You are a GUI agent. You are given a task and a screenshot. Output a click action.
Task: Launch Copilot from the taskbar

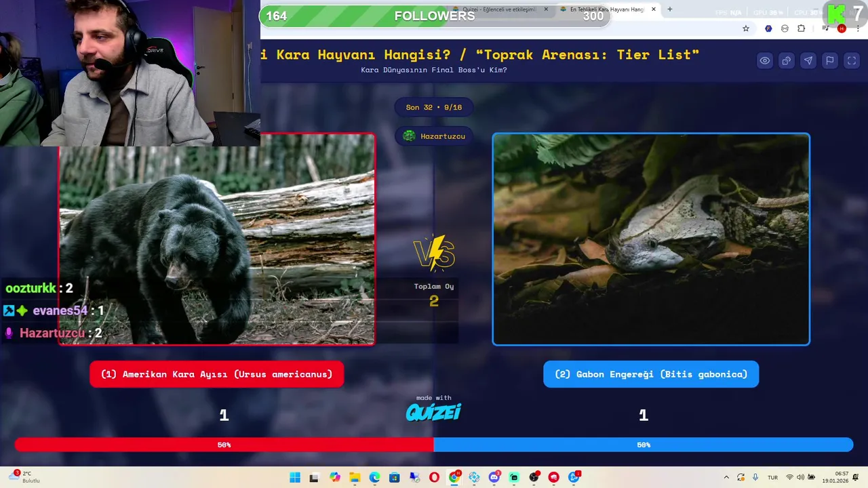click(335, 477)
